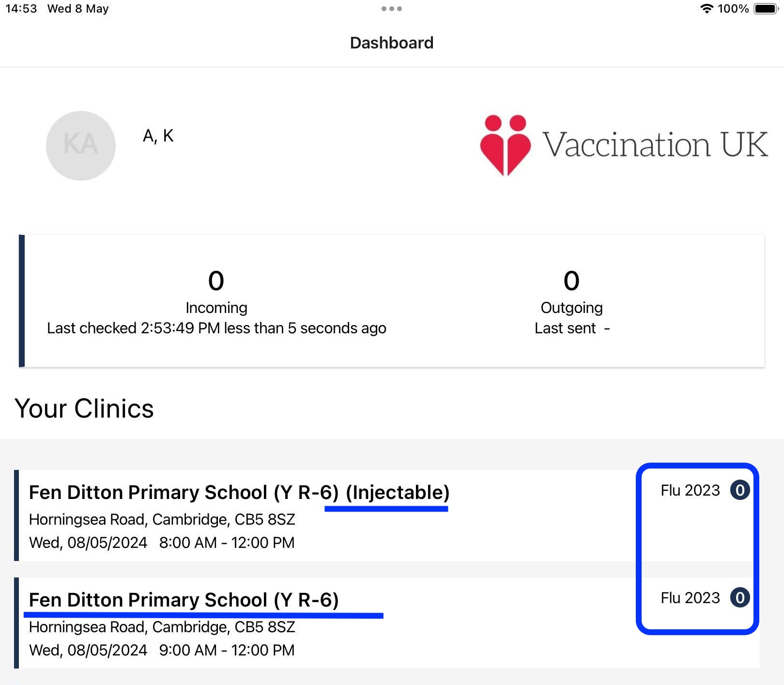Tap the Wi-Fi status icon

click(707, 9)
